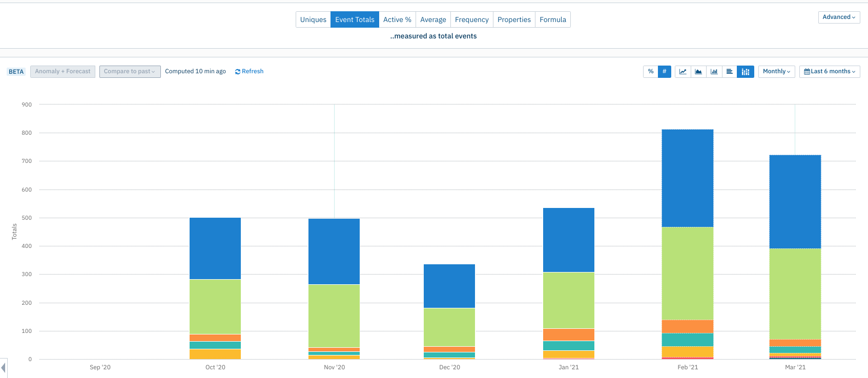
Task: Toggle the Anomaly + Forecast option
Action: point(63,72)
